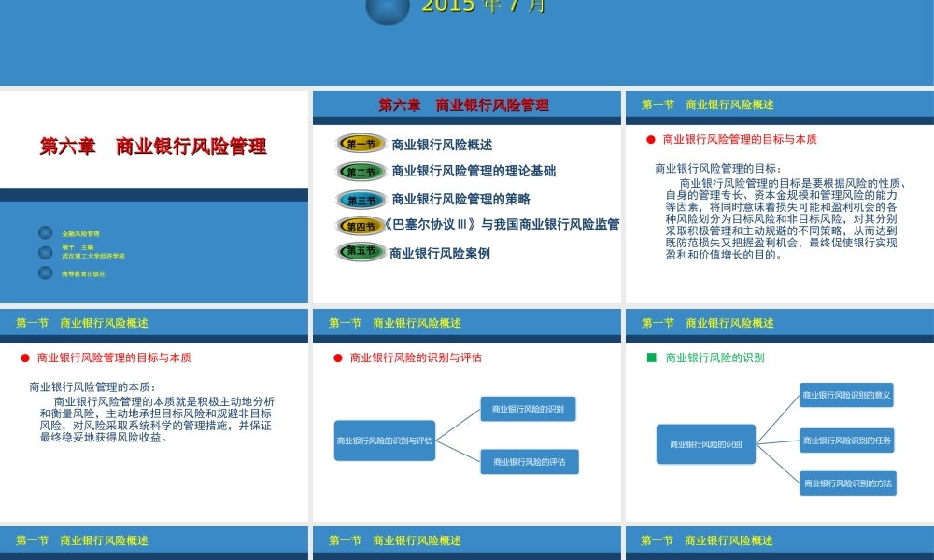Click the sphere icon beside 金融风险管理

click(x=45, y=232)
